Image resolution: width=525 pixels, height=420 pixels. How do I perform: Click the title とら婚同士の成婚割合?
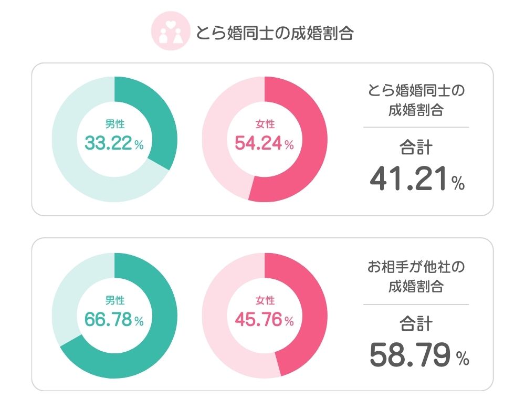[x=275, y=33]
